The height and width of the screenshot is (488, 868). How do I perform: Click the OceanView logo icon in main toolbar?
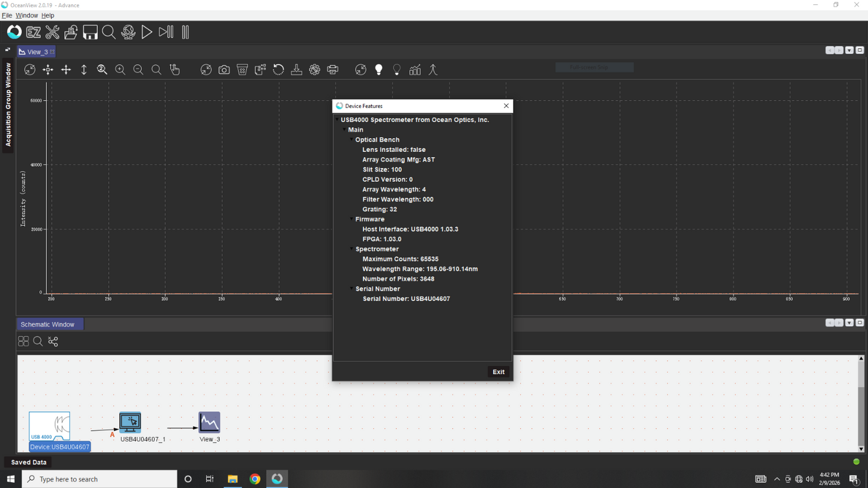pyautogui.click(x=14, y=32)
